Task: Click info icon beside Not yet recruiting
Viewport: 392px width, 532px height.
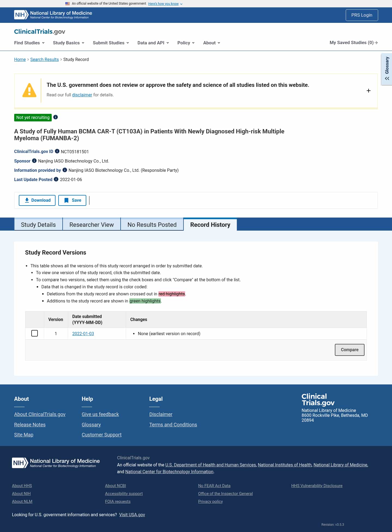Action: click(x=56, y=117)
